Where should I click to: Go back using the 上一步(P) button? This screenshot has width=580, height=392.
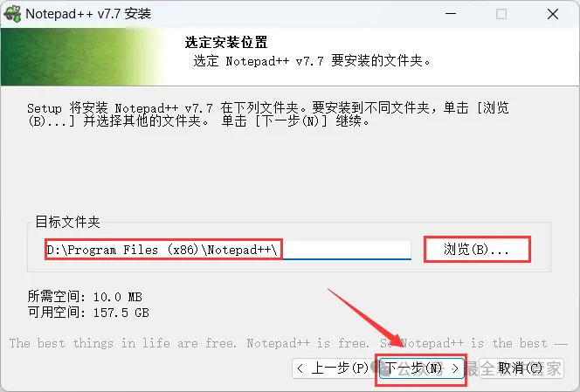click(335, 368)
